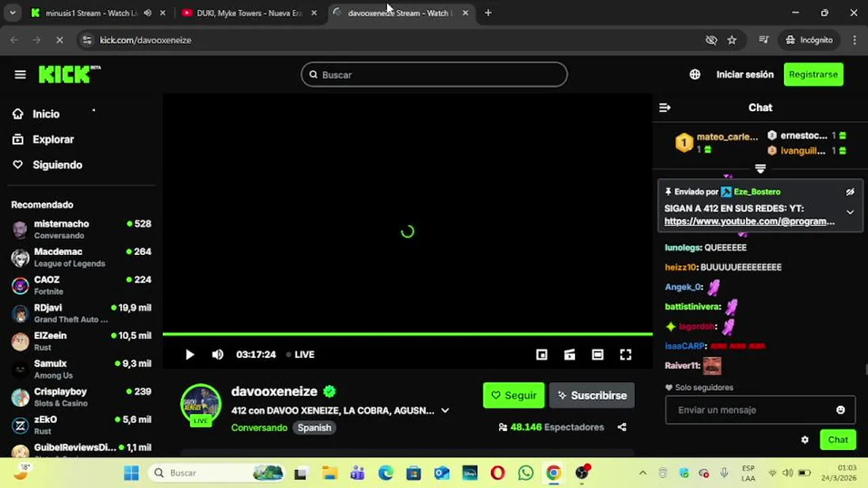Stop loading the page
This screenshot has height=488, width=868.
[59, 40]
